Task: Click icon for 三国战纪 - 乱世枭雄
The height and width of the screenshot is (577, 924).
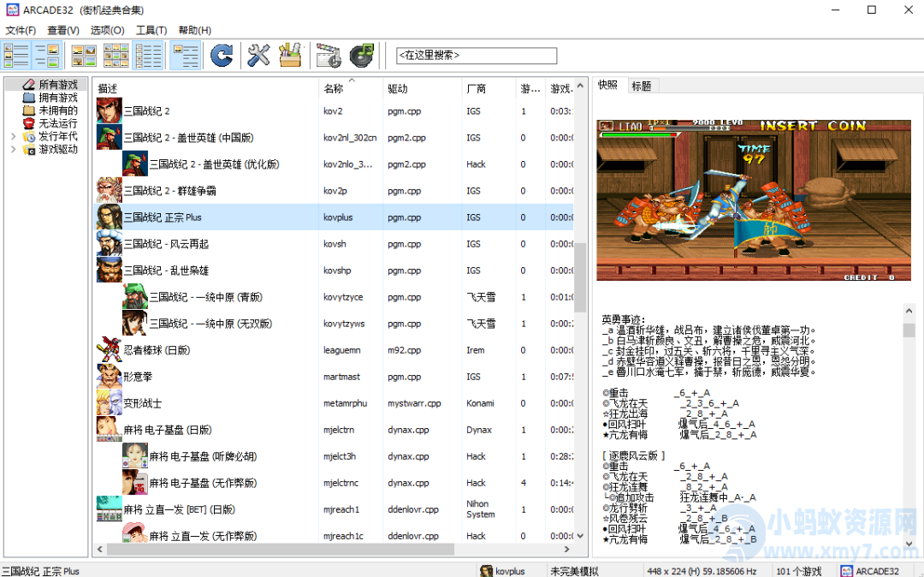Action: coord(109,270)
